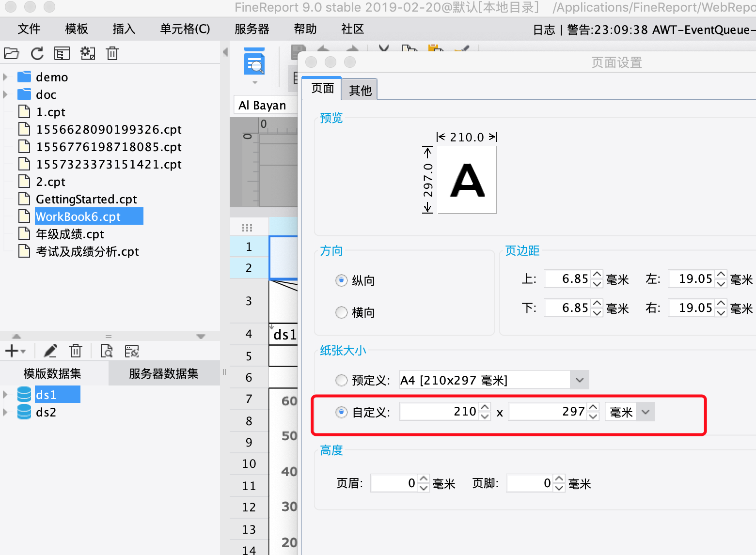
Task: Select the WorkBook6.cpt file
Action: (x=89, y=216)
